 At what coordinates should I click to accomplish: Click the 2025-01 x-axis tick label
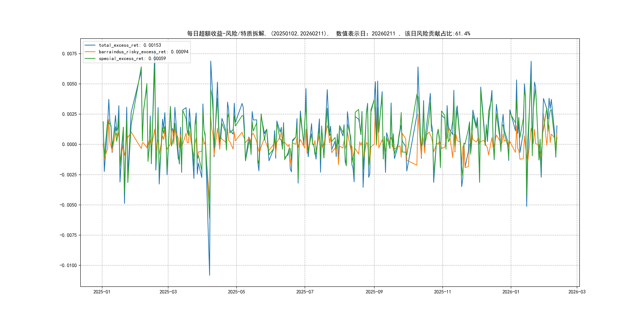(x=102, y=292)
